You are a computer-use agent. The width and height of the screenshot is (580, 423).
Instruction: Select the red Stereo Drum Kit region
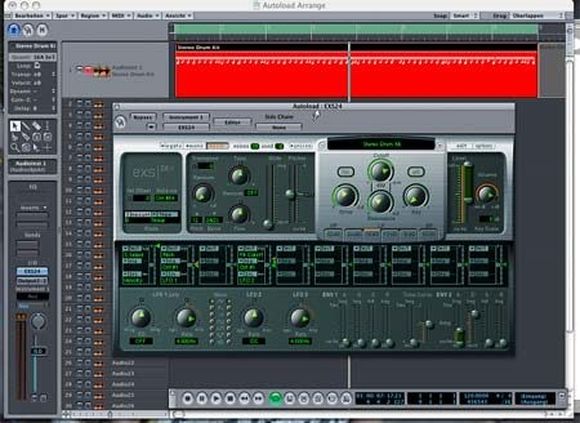coord(356,71)
